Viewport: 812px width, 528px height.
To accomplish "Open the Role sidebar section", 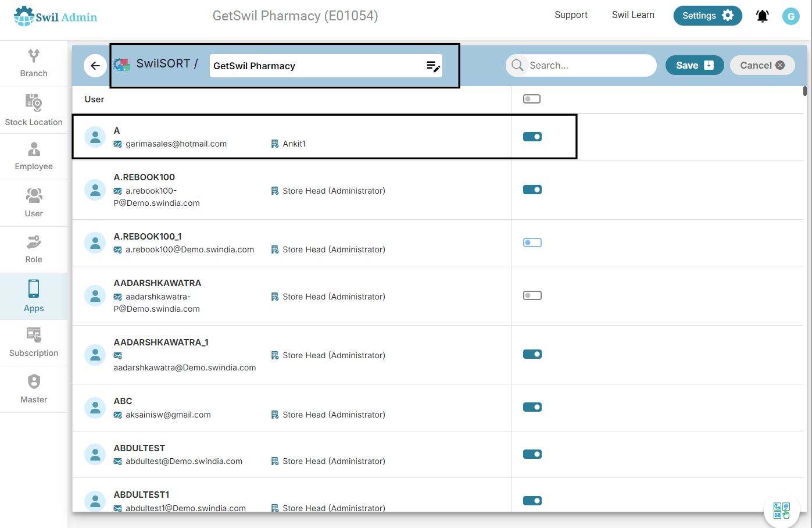I will pos(34,250).
